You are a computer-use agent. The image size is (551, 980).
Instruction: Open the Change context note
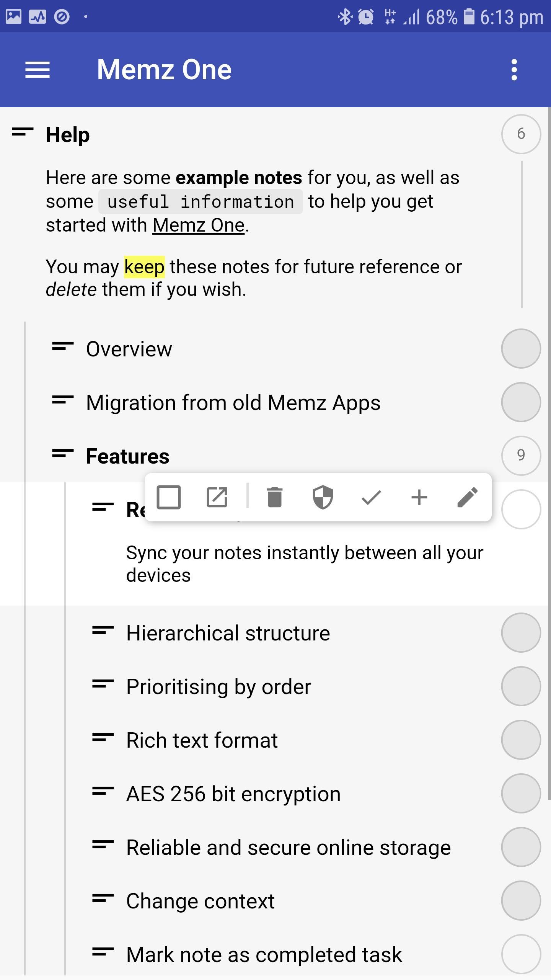tap(201, 901)
